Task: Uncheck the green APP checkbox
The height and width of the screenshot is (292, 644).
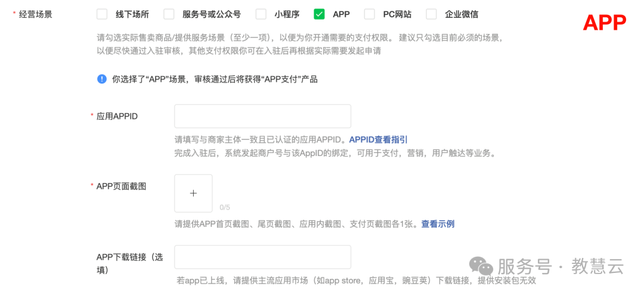Action: coord(319,14)
